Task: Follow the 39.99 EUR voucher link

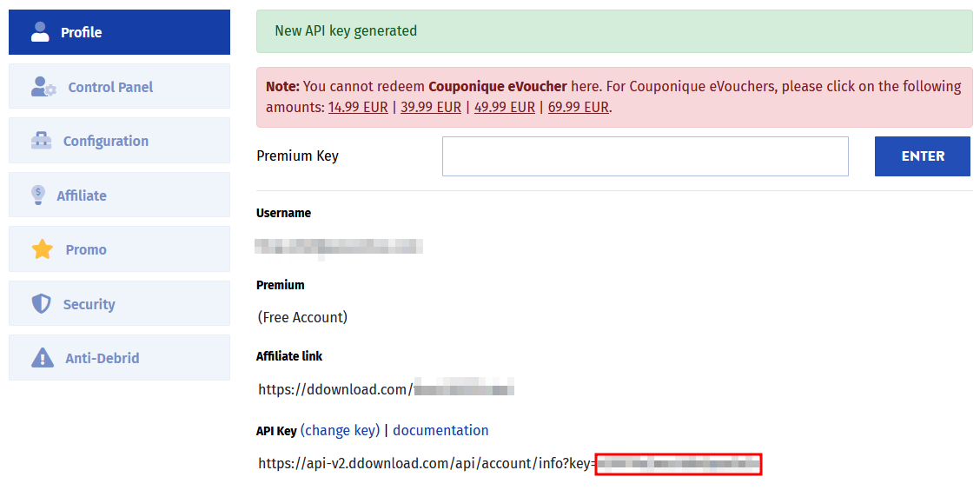Action: coord(431,108)
